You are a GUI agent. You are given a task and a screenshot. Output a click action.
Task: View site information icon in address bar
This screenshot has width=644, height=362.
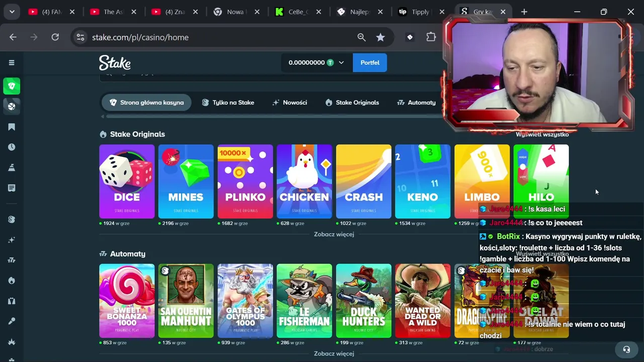80,37
